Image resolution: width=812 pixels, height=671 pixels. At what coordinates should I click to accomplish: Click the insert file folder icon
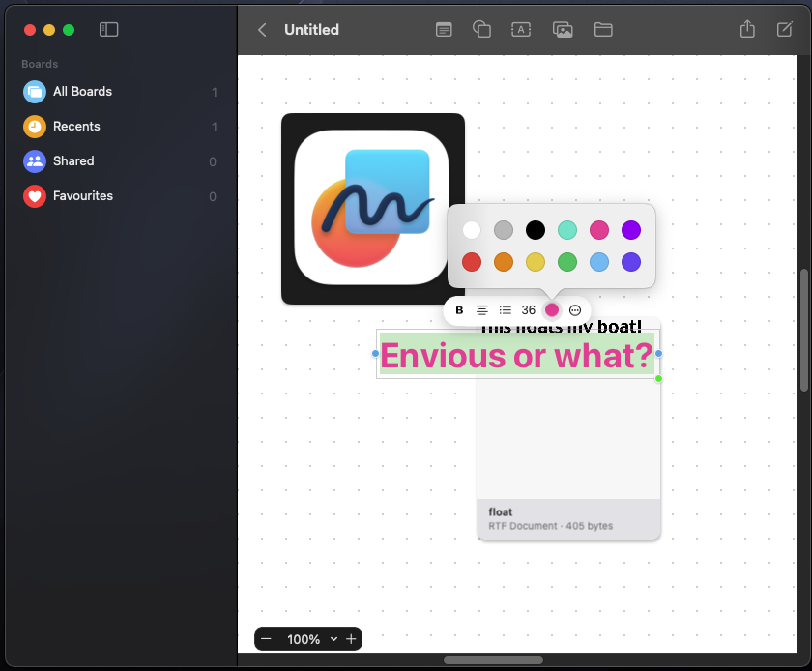[x=603, y=30]
